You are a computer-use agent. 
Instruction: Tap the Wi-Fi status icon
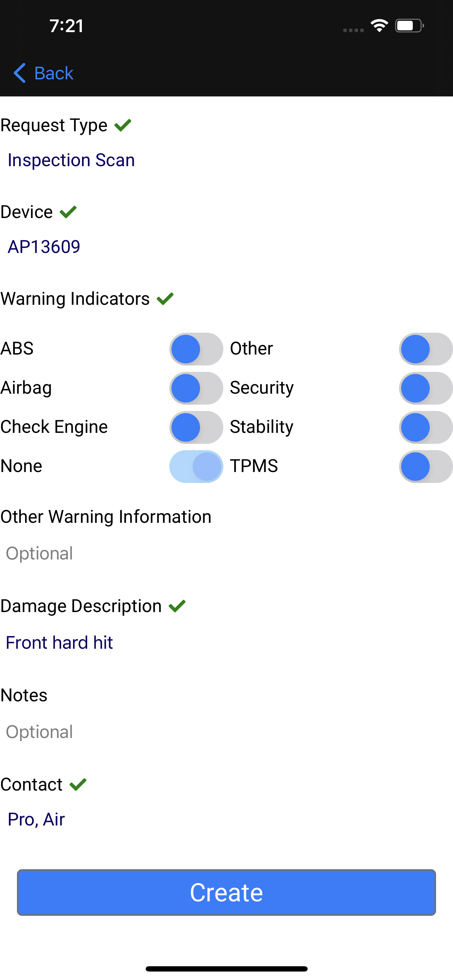379,26
